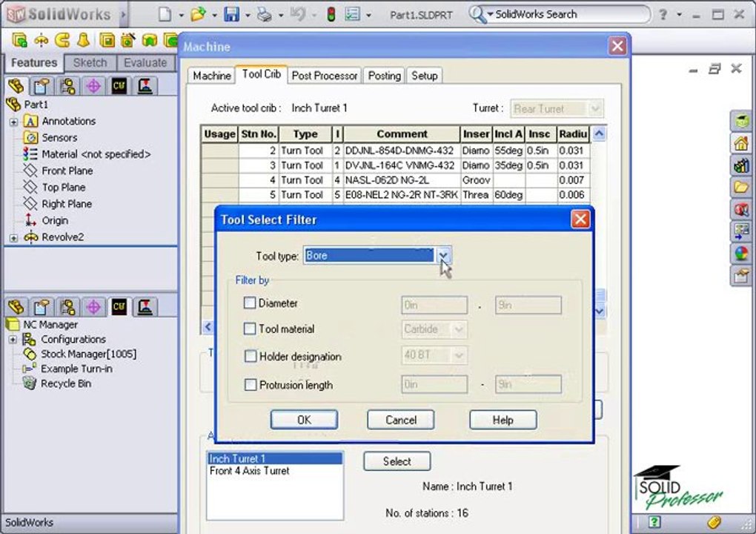Viewport: 756px width, 534px height.
Task: Switch to the Machine tab
Action: 212,76
